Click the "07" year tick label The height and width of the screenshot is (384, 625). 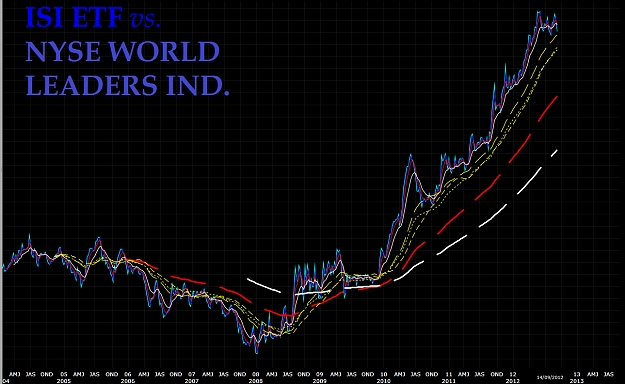[192, 374]
